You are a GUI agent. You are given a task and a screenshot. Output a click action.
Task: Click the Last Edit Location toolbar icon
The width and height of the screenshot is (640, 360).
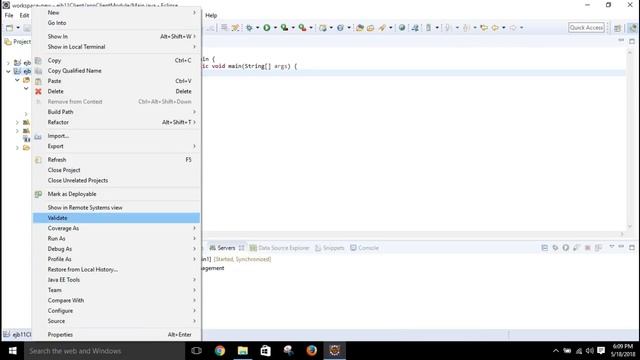(x=484, y=28)
